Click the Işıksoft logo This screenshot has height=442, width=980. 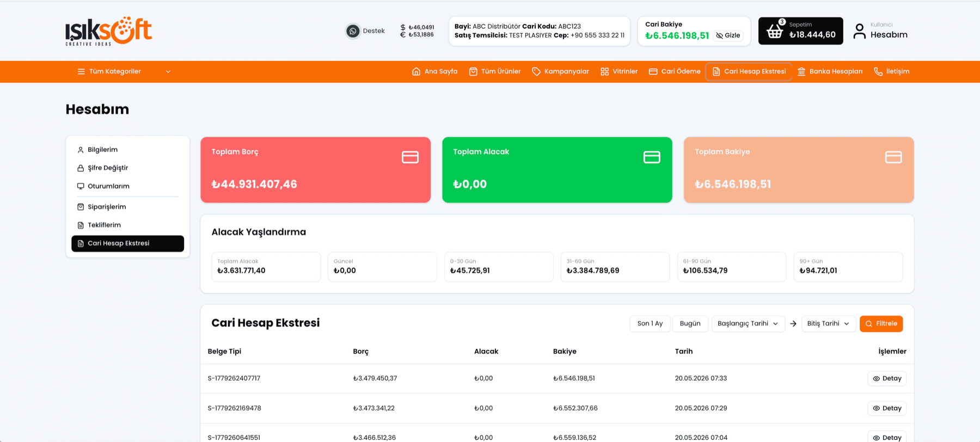(x=109, y=31)
